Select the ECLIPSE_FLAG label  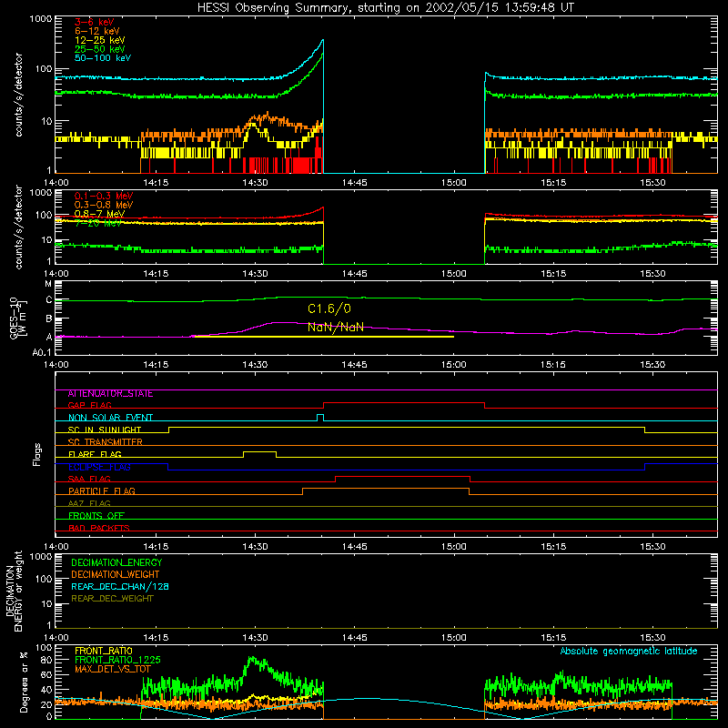click(99, 467)
